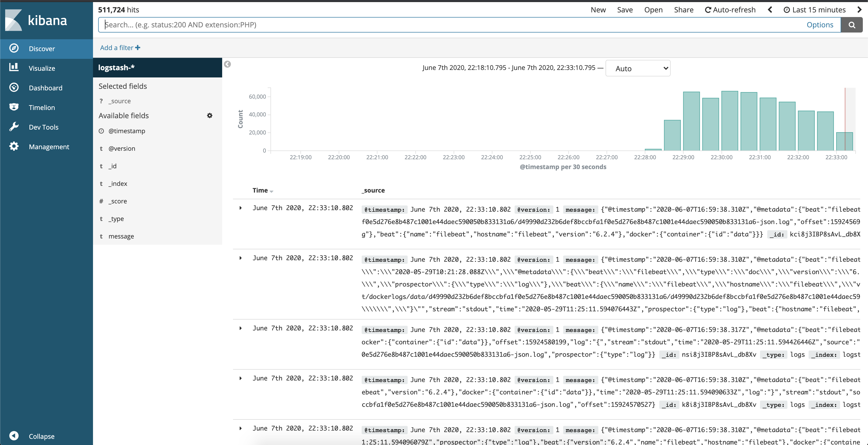Expand the first log row

(241, 208)
